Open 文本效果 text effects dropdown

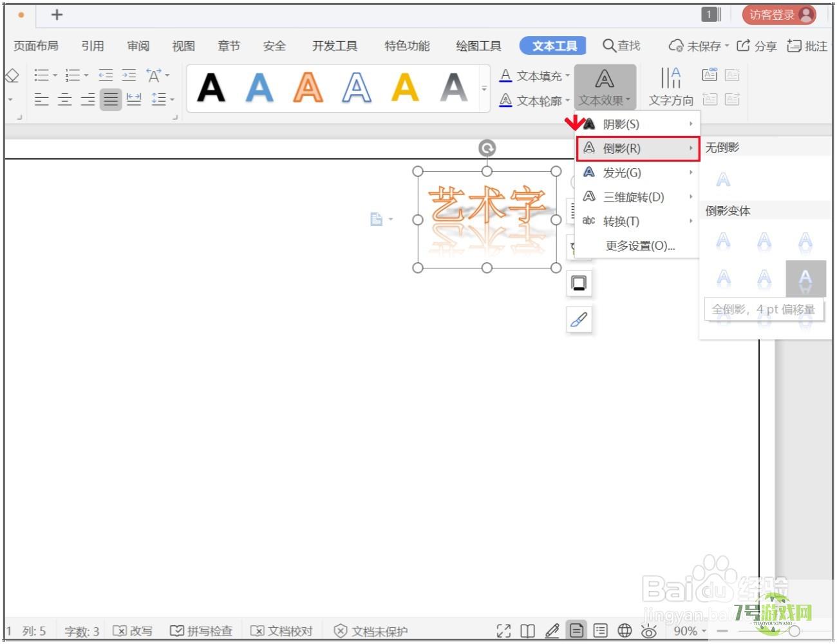click(x=605, y=88)
